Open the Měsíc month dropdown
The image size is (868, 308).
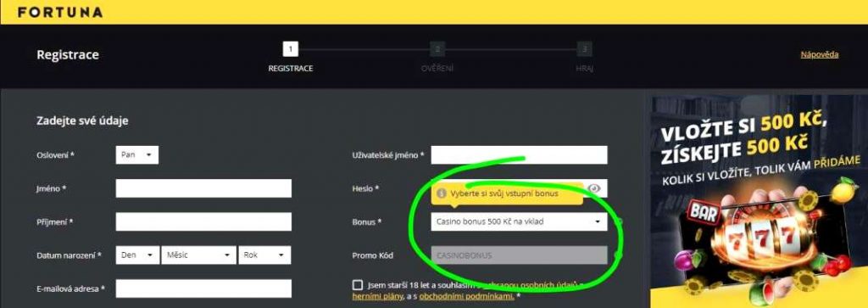point(198,255)
